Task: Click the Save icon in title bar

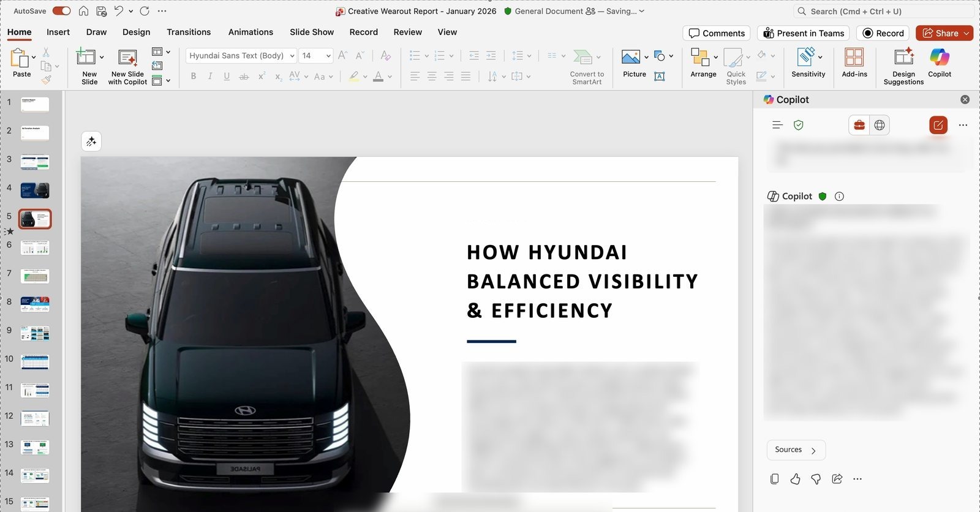Action: [x=102, y=11]
